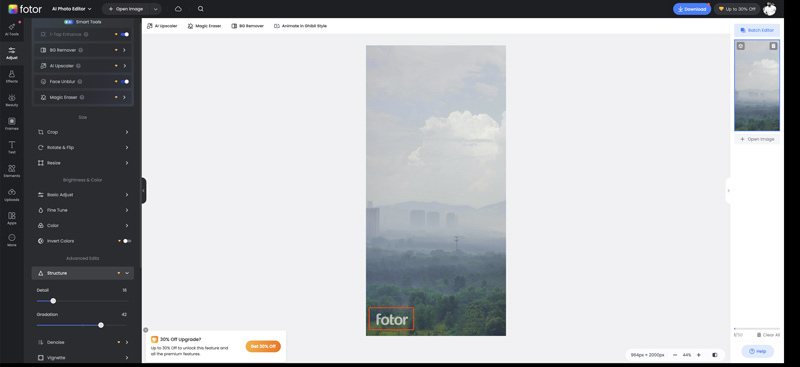This screenshot has width=800, height=367.
Task: Click the Detail slider handle
Action: (x=53, y=301)
